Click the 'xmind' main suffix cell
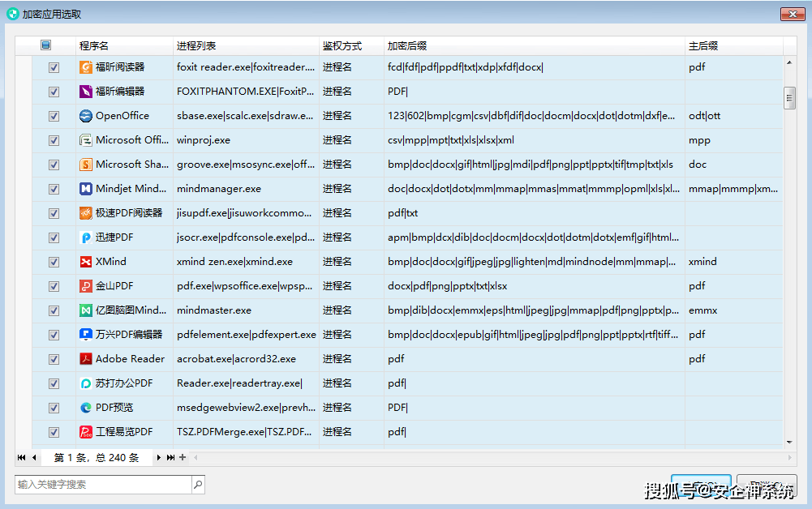 [x=734, y=262]
